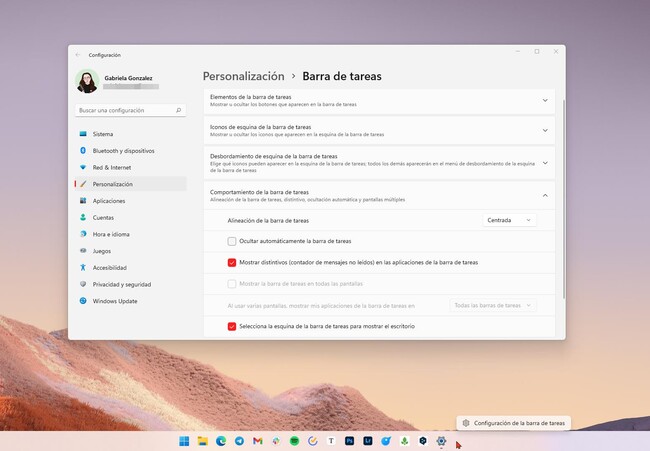The image size is (650, 451).
Task: Open Privacidad y seguridad settings
Action: tap(131, 284)
